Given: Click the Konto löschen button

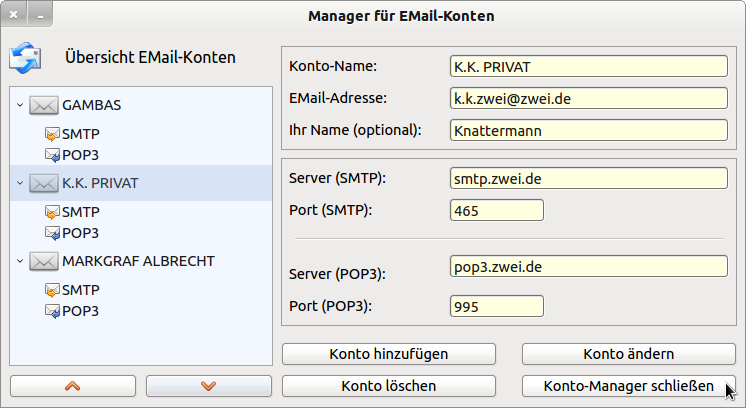Looking at the screenshot, I should [389, 385].
